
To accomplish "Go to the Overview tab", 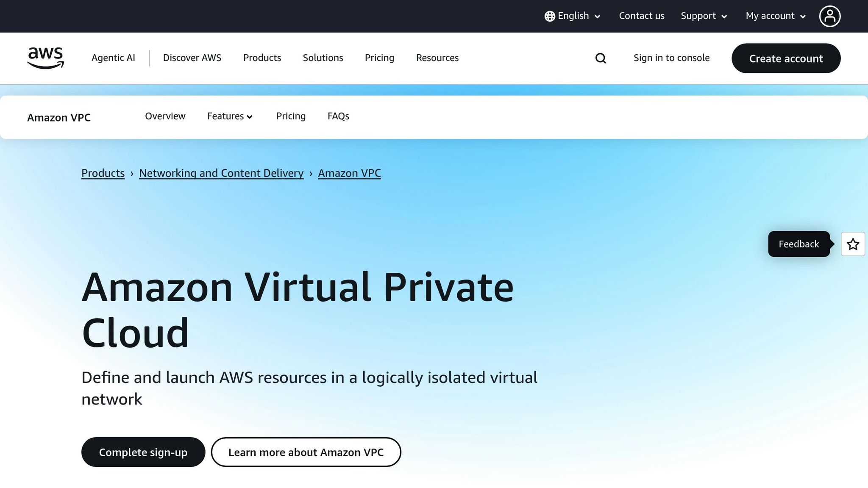I will (165, 116).
